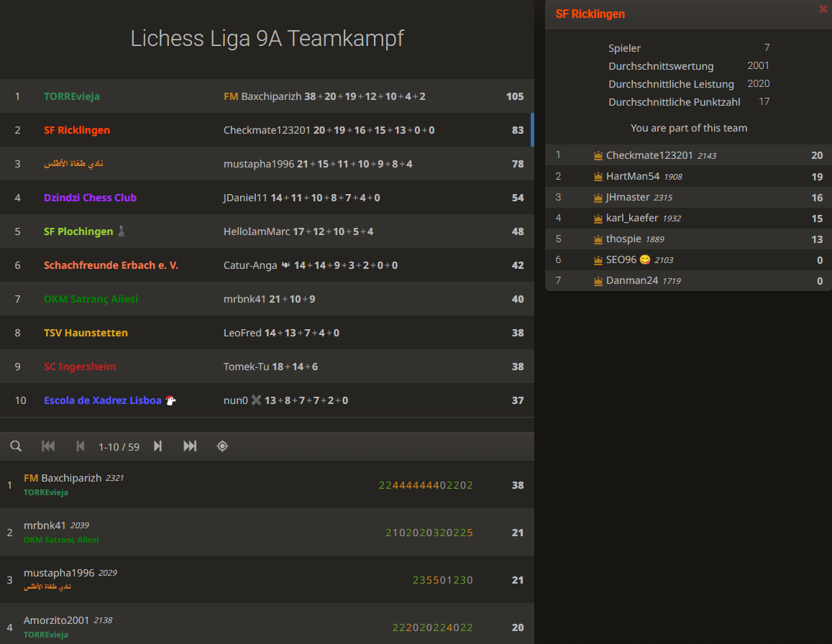Click crown icon beside karl_kaefer
This screenshot has width=832, height=644.
click(x=598, y=218)
